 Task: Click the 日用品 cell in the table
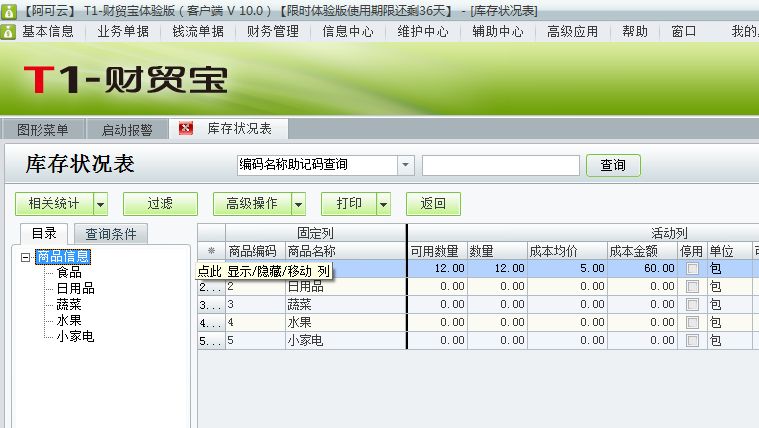[346, 287]
